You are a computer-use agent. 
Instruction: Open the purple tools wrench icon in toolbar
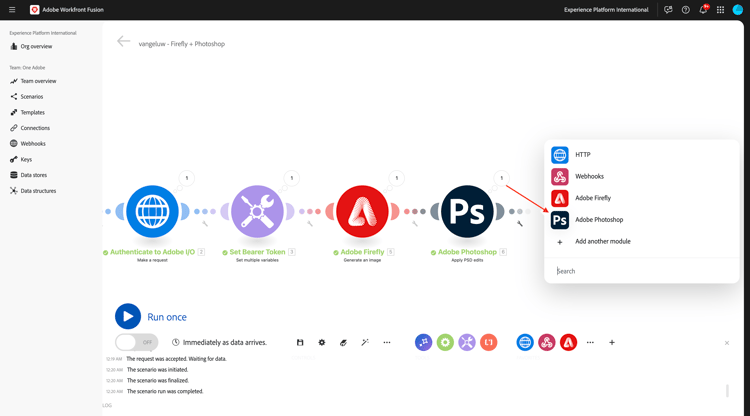click(467, 342)
